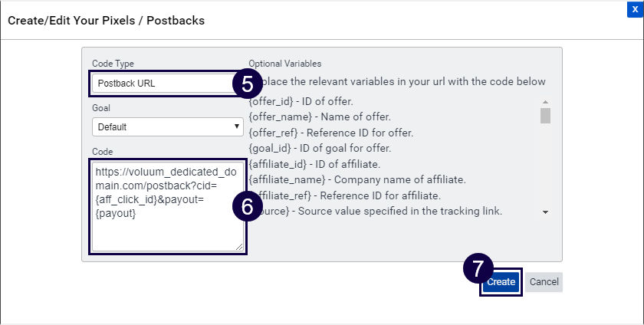
Task: Click the step 7 number badge
Action: pos(478,269)
